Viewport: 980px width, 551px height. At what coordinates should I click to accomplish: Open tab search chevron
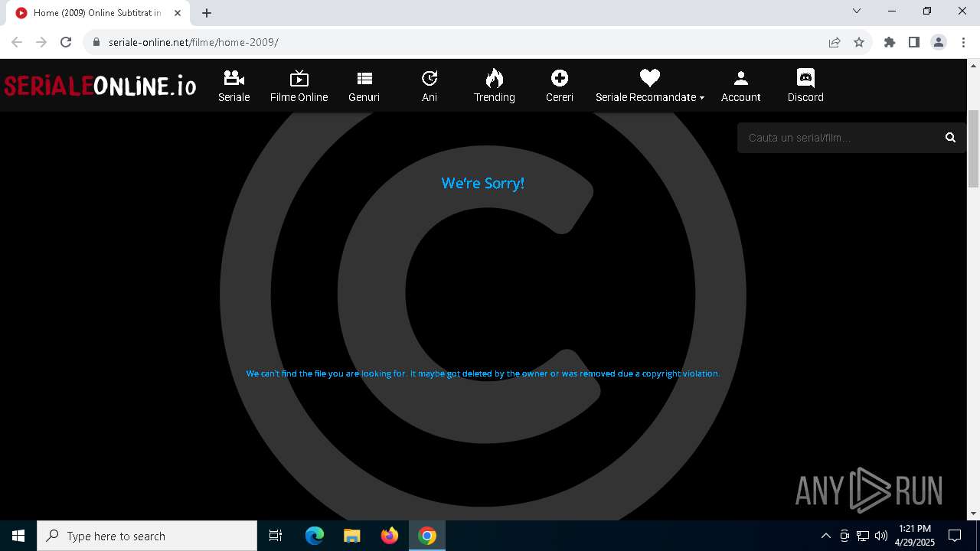pyautogui.click(x=857, y=11)
